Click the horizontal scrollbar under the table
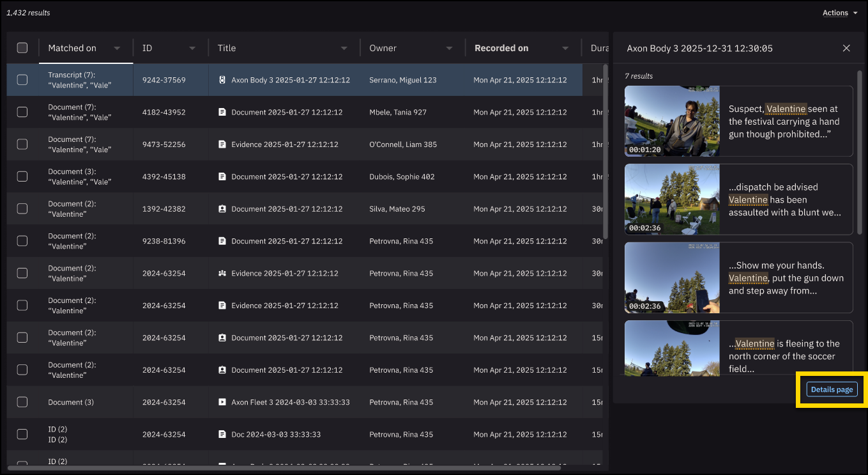Viewport: 868px width, 475px height. pos(284,468)
